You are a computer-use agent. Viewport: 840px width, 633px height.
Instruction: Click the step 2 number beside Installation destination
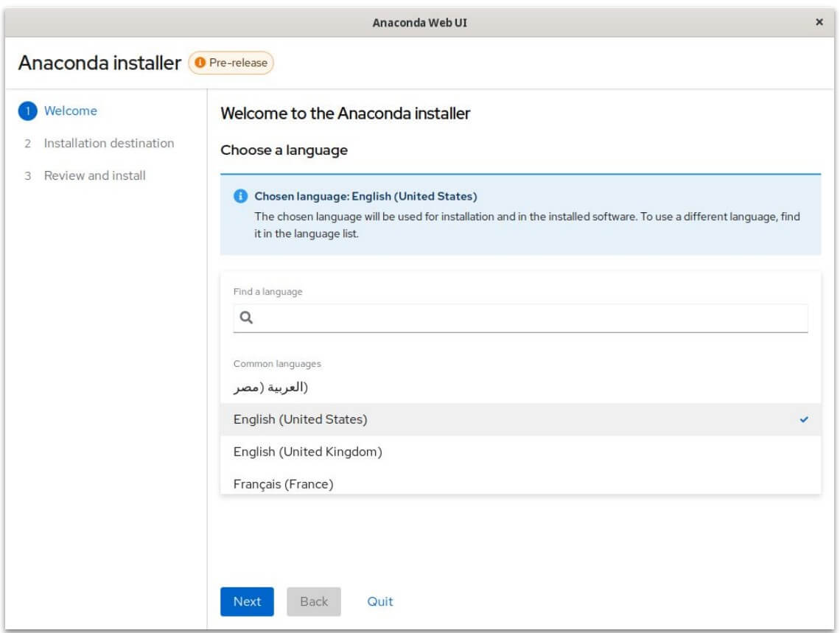(x=27, y=143)
